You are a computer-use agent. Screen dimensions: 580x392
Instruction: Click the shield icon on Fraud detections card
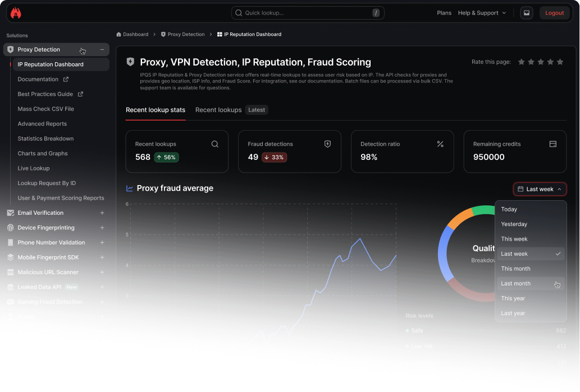point(327,144)
